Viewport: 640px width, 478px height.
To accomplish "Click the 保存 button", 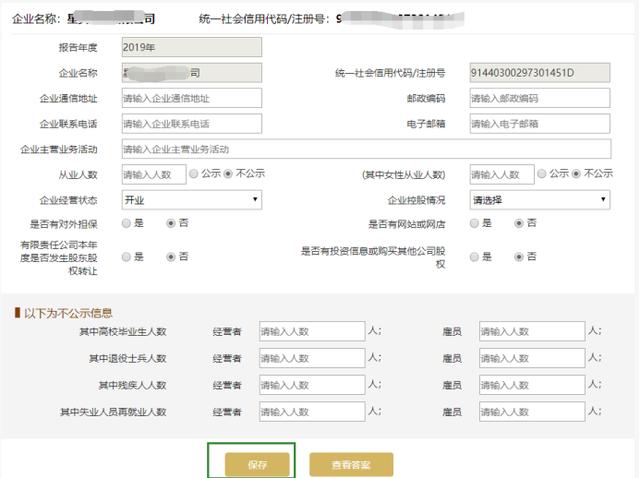I will click(257, 464).
